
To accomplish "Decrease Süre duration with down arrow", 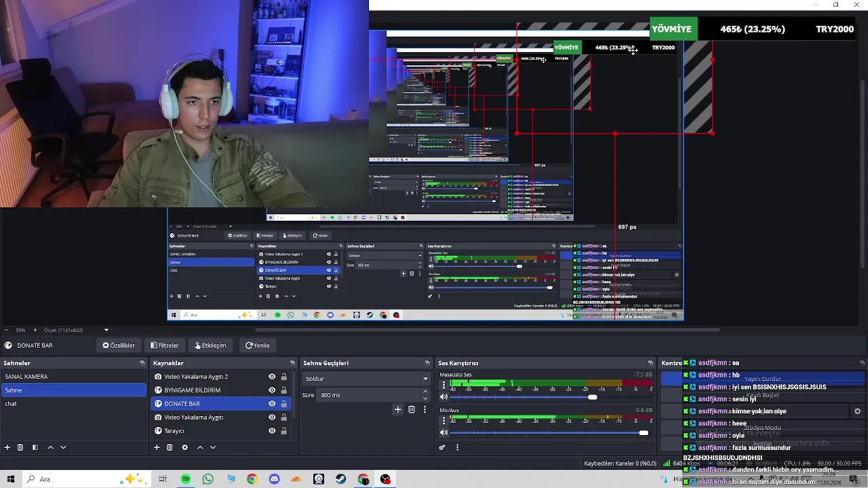I will [425, 398].
